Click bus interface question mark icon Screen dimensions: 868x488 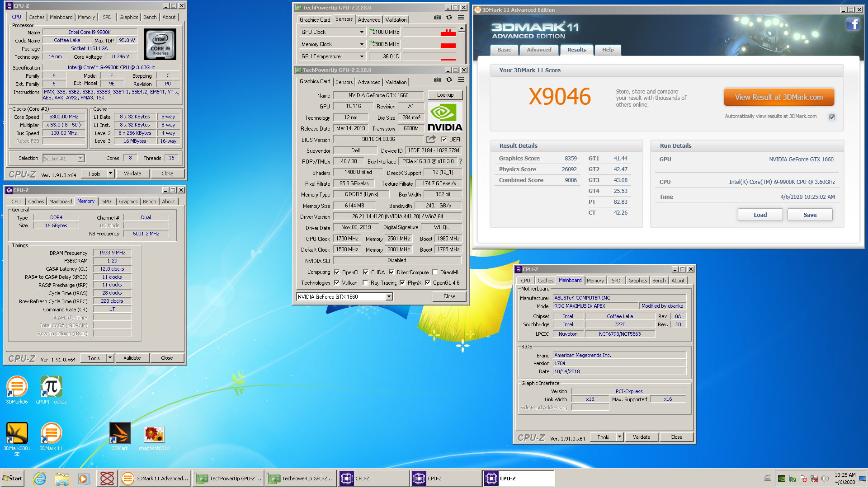461,161
